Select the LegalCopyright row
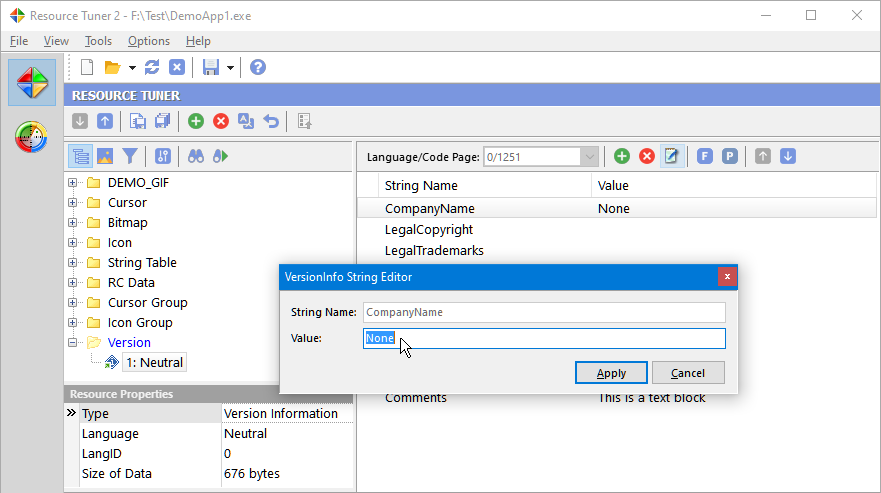Screen dimensions: 881x493 click(x=616, y=229)
